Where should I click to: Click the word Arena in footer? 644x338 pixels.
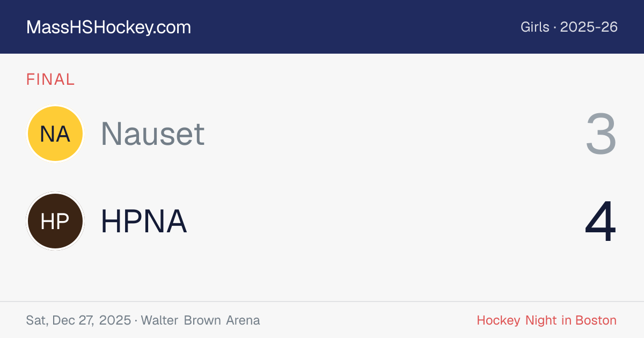[x=243, y=320]
